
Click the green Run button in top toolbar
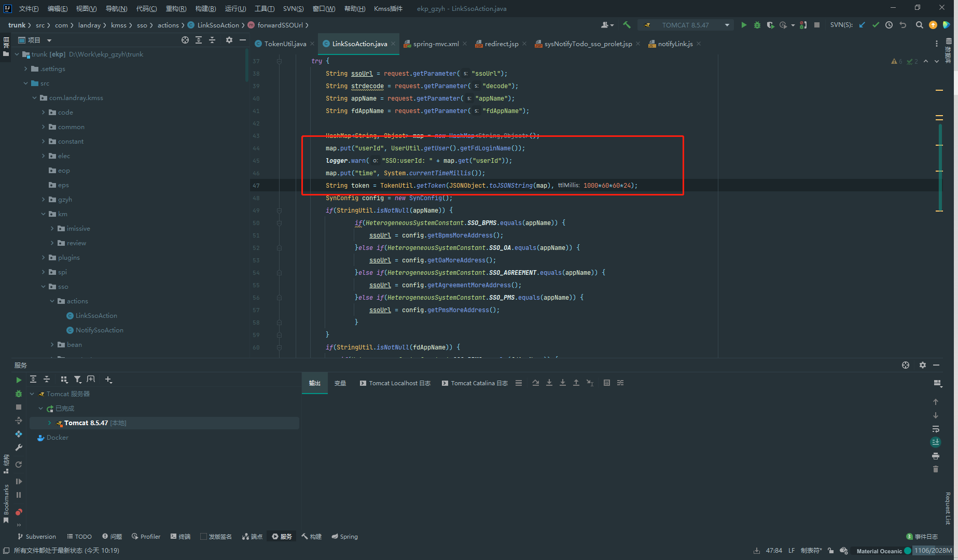[x=744, y=25]
